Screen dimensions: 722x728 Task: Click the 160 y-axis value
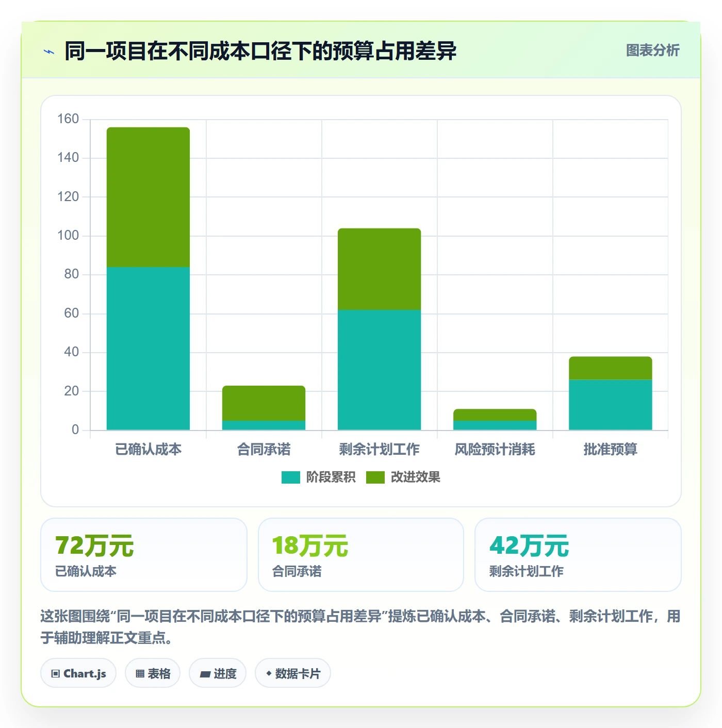coord(68,119)
